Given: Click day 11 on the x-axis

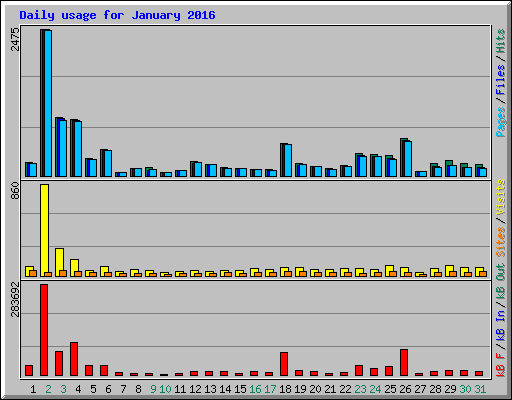Looking at the screenshot, I should click(x=180, y=389).
